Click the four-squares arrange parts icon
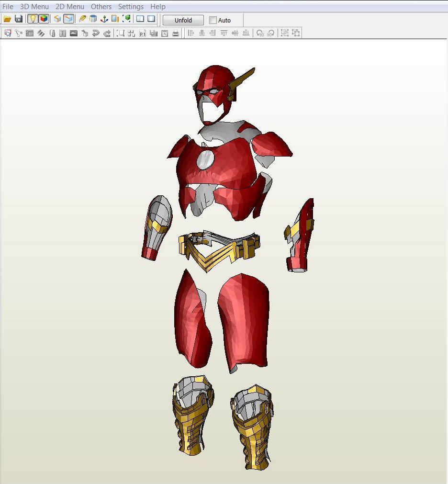Screen dimensions: 448x484 pyautogui.click(x=132, y=33)
